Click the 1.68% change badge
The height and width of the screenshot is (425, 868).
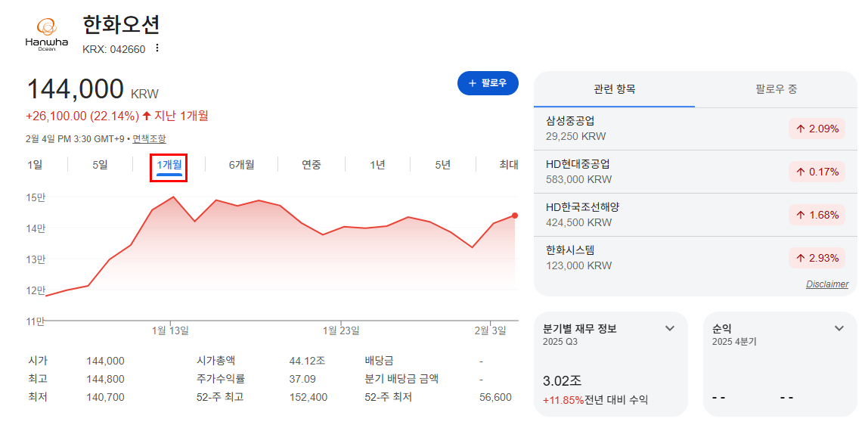coord(817,216)
